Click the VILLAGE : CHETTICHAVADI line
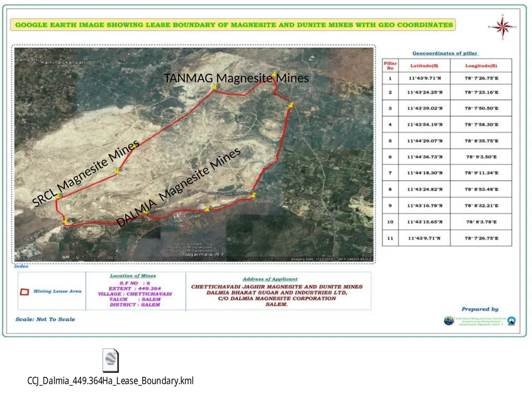The width and height of the screenshot is (532, 399). [135, 294]
